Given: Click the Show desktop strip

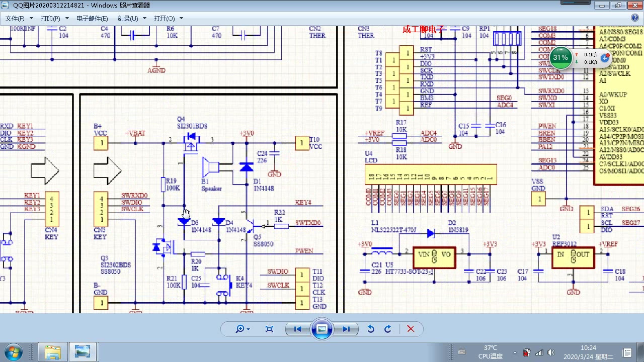Looking at the screenshot, I should pyautogui.click(x=640, y=352).
